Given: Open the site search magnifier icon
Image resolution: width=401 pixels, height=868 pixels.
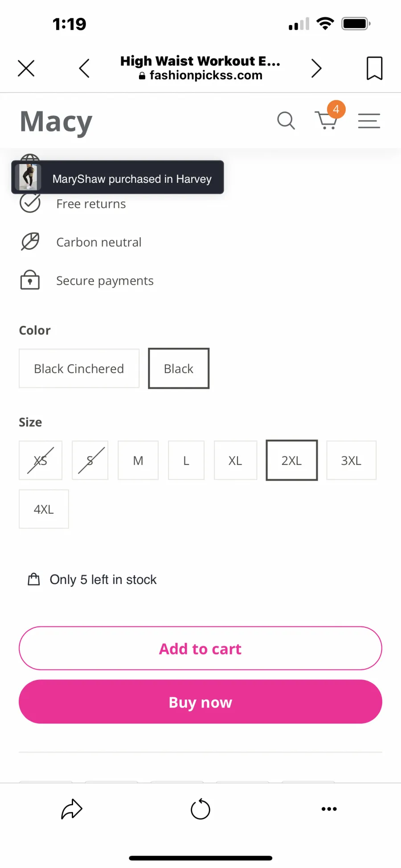Looking at the screenshot, I should 286,120.
